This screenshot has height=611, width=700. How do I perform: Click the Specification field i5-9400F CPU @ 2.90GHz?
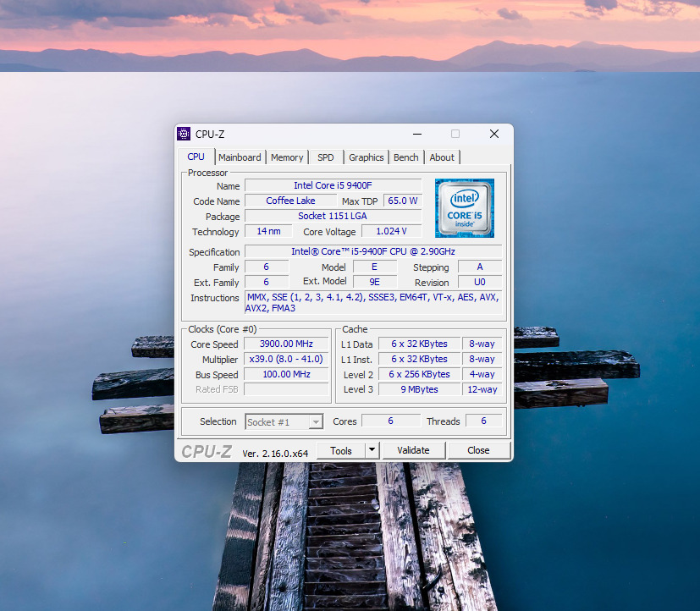click(x=373, y=251)
